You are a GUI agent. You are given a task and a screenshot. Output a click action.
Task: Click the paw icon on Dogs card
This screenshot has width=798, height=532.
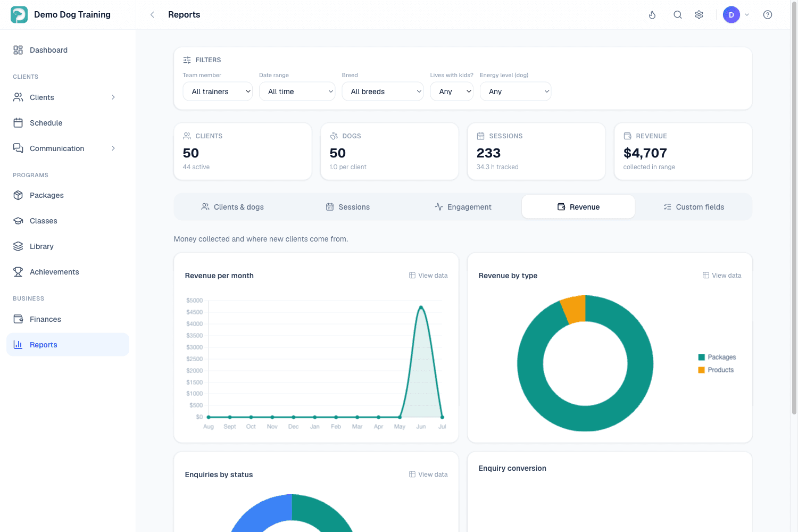(x=334, y=136)
